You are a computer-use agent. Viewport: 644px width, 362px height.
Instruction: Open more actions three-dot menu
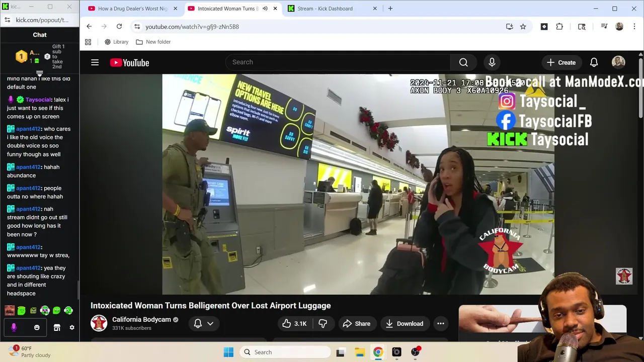coord(441,324)
